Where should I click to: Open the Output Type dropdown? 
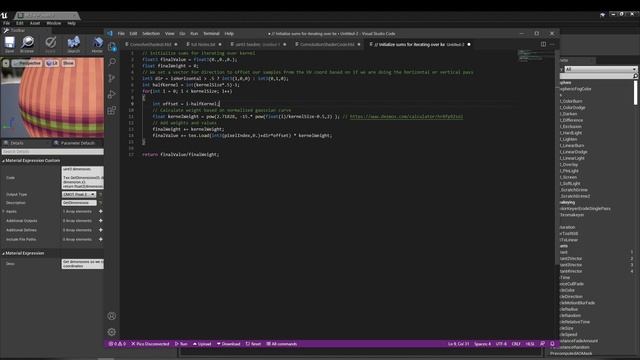(79, 194)
